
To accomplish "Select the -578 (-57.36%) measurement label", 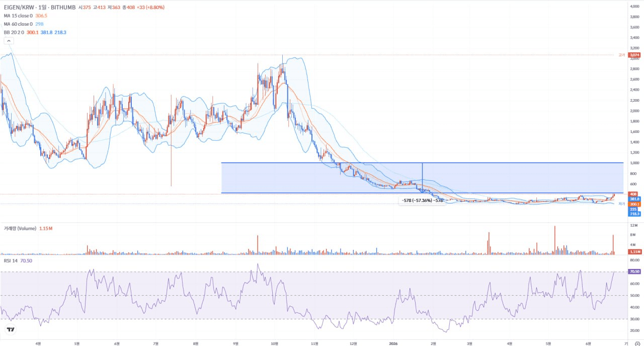I will [423, 200].
